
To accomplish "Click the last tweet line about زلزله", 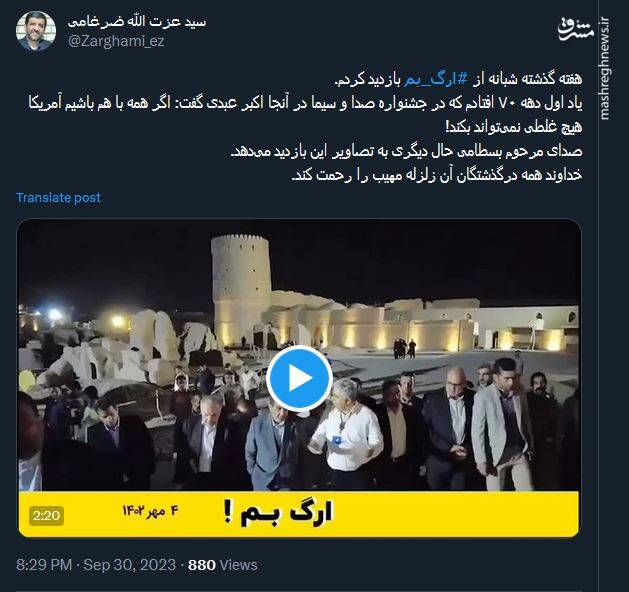I will 437,175.
